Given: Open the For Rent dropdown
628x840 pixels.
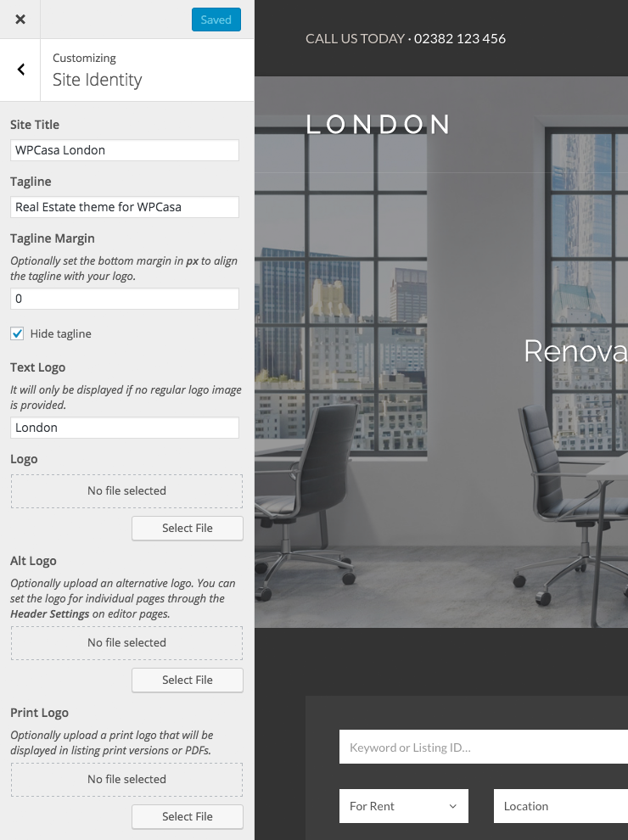Looking at the screenshot, I should click(x=403, y=806).
